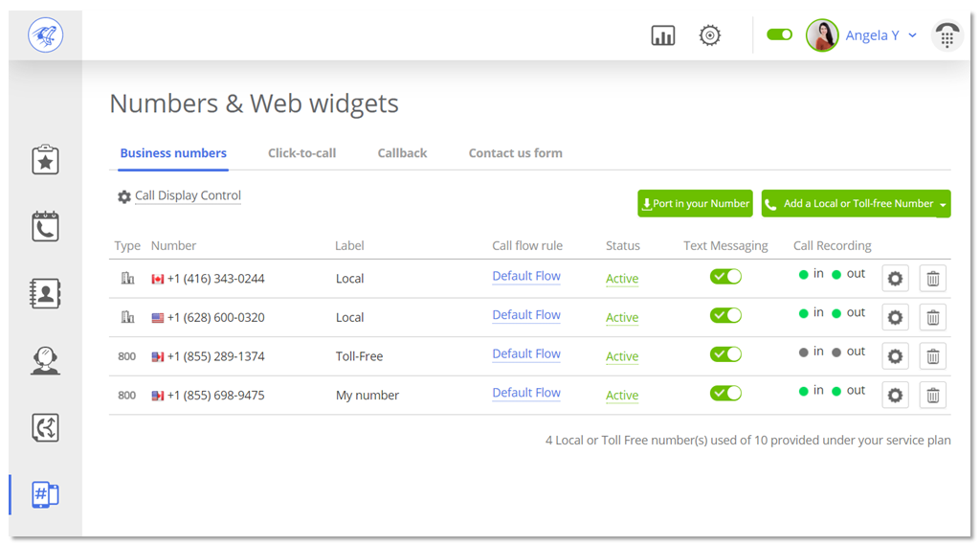Screen dimensions: 980x546
Task: Disable text messaging for +1 (855) 289-1374
Action: tap(725, 354)
